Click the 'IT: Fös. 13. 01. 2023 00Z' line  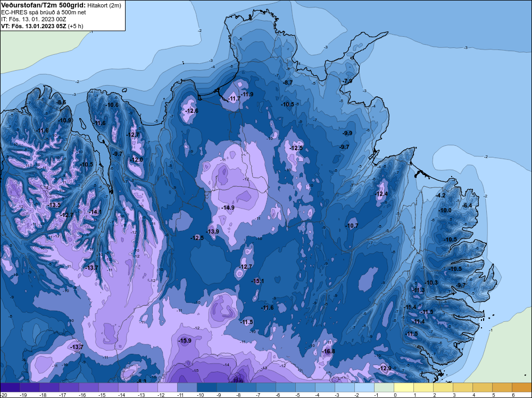click(34, 19)
